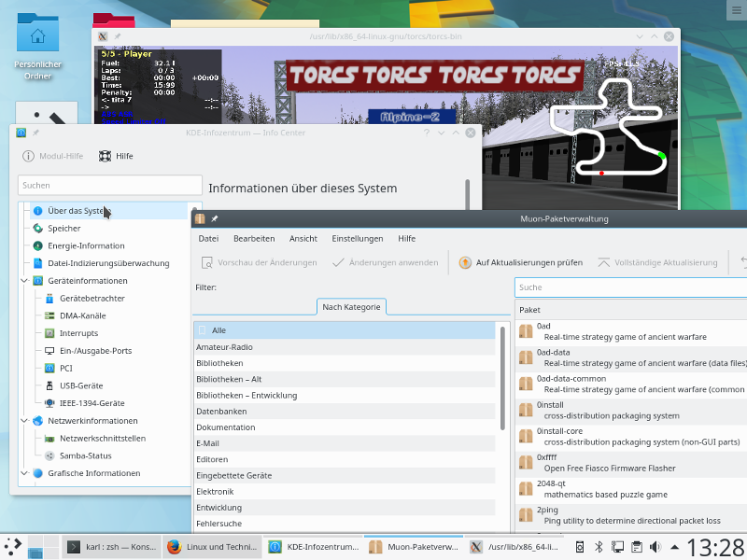Open the Einstellungen menu in Muon
The width and height of the screenshot is (747, 560).
[358, 239]
